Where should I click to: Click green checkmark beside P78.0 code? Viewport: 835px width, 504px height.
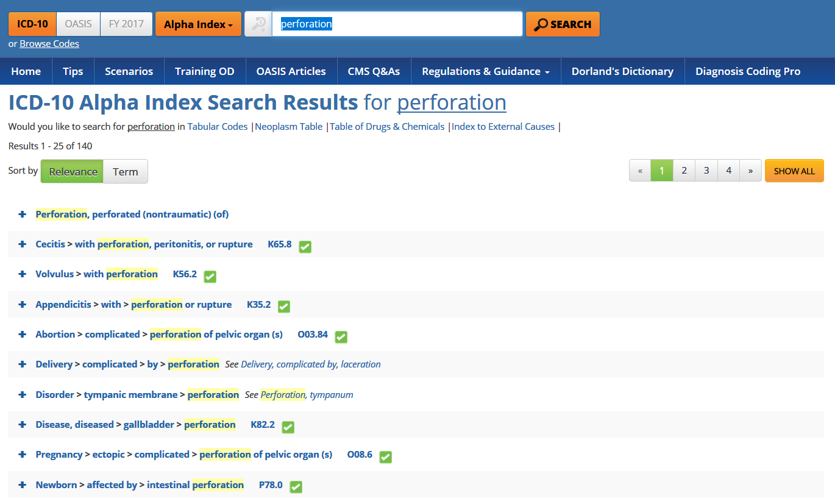pos(296,487)
